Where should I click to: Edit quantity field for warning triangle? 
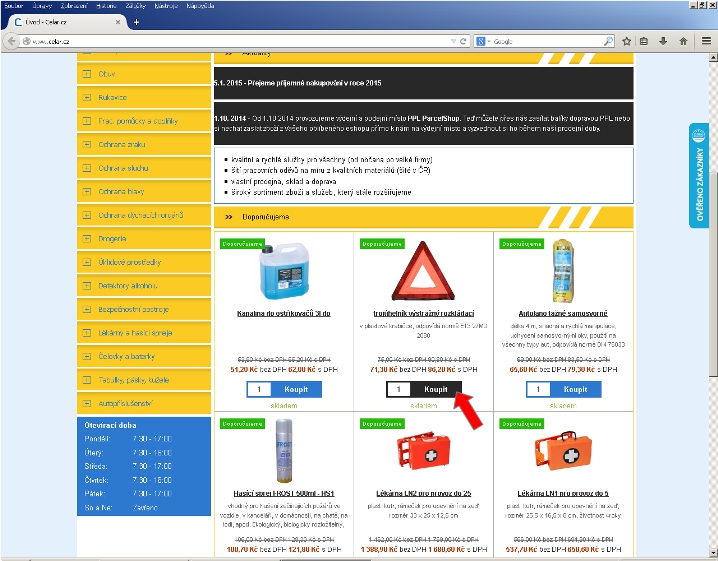(399, 389)
